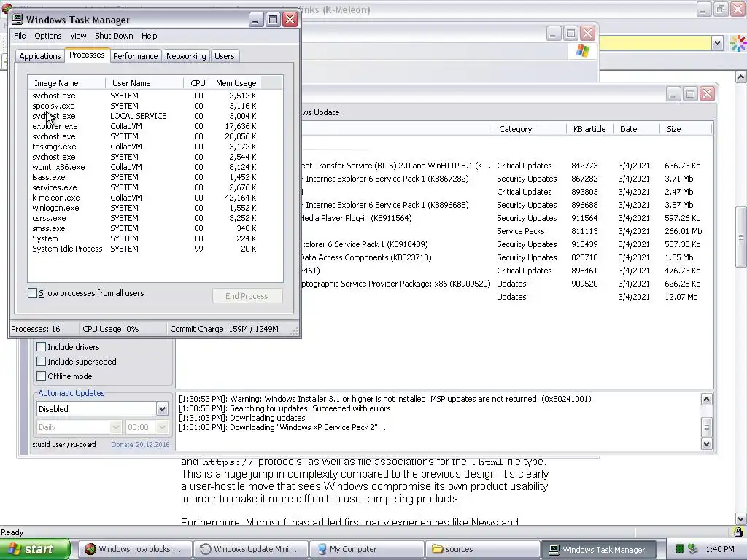Screen dimensions: 747x560
Task: Enable the Offline mode checkbox
Action: (x=42, y=376)
